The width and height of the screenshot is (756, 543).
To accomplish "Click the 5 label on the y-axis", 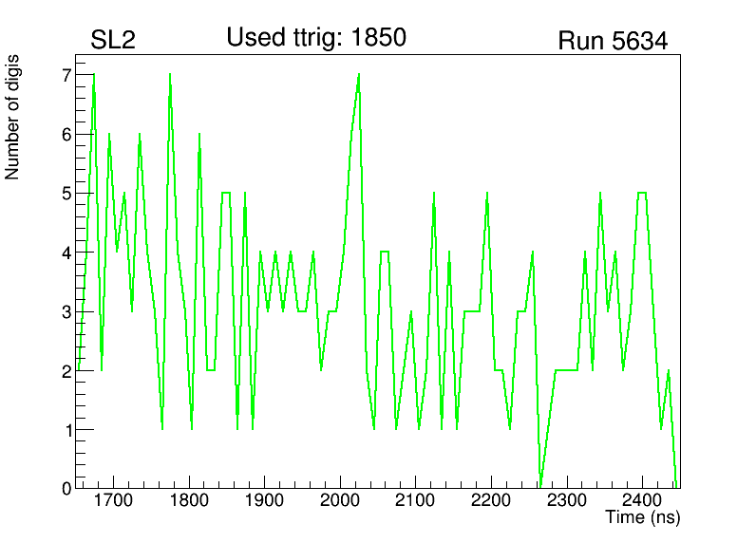I will (x=66, y=194).
